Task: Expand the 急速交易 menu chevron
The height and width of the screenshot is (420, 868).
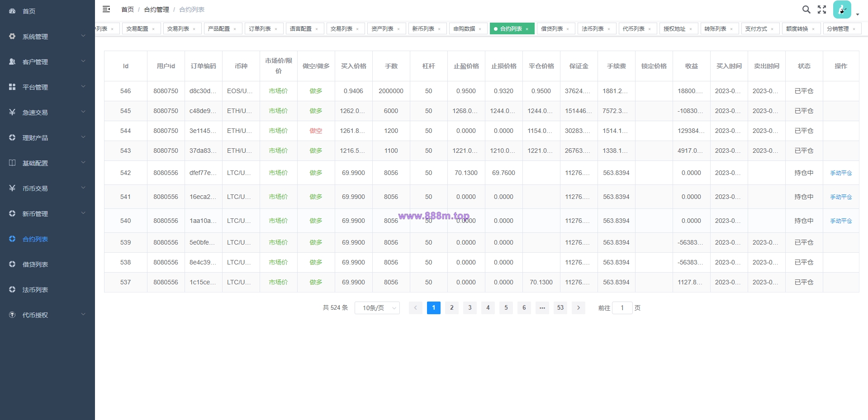Action: click(x=83, y=112)
